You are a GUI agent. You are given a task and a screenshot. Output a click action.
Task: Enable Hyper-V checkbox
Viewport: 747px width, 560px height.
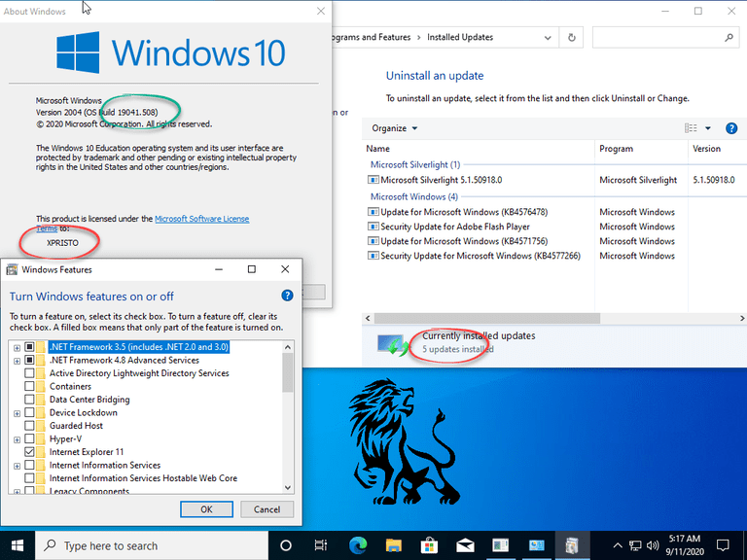tap(29, 438)
